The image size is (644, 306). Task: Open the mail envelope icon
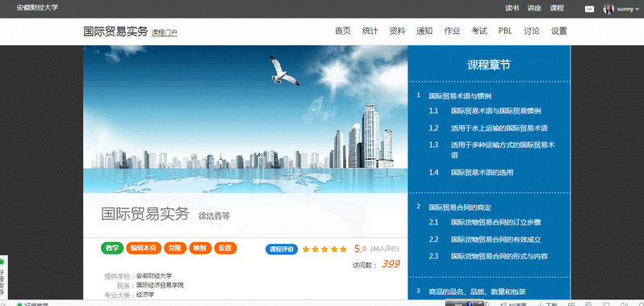pyautogui.click(x=589, y=9)
